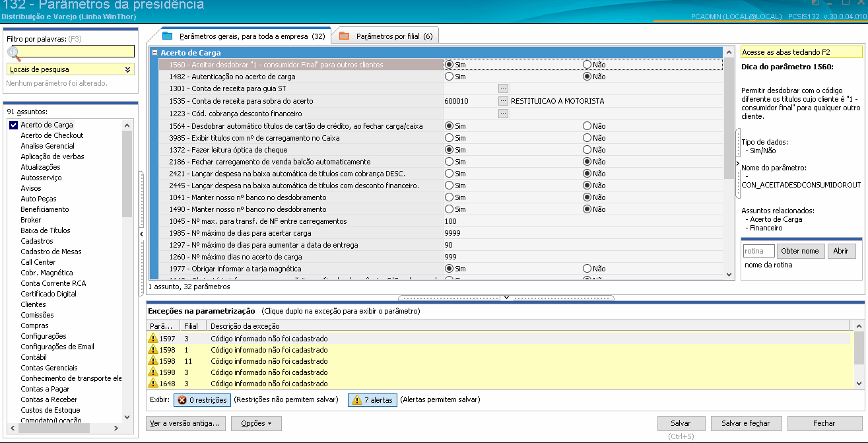This screenshot has height=443, width=868.
Task: Collapse the left subjects panel with arrow handle
Action: coord(141,234)
